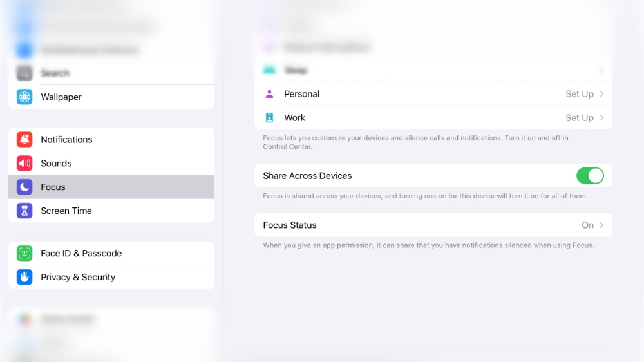Open the Search item in sidebar
Viewport: 644px width, 362px height.
[x=55, y=73]
